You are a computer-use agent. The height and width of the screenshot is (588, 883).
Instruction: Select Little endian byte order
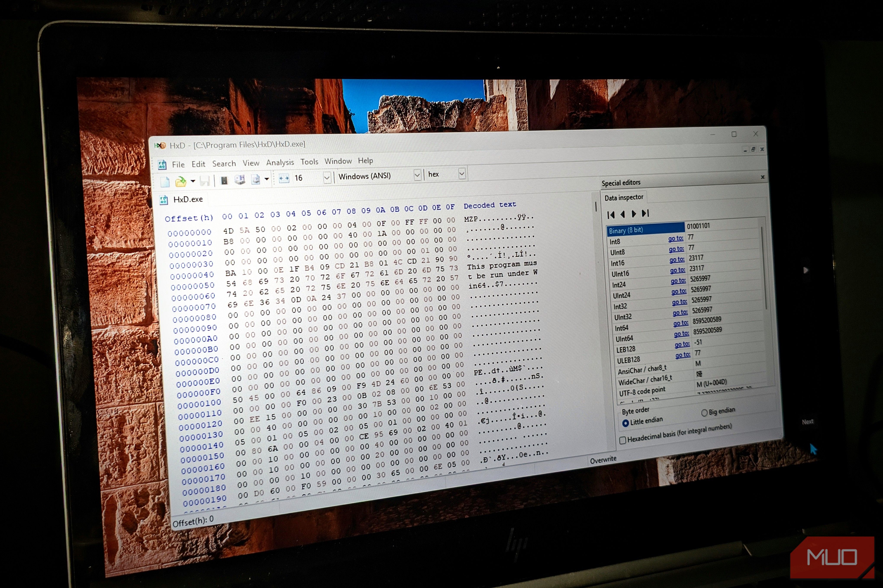tap(643, 421)
